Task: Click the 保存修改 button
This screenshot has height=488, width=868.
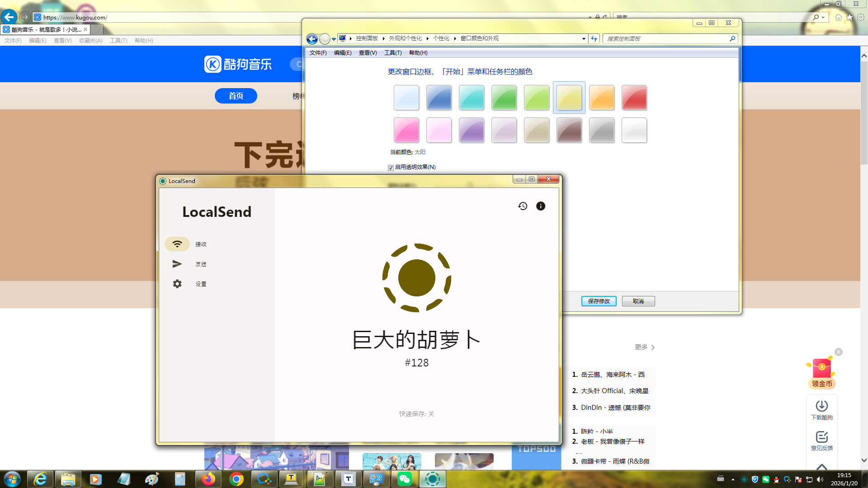Action: click(x=599, y=301)
